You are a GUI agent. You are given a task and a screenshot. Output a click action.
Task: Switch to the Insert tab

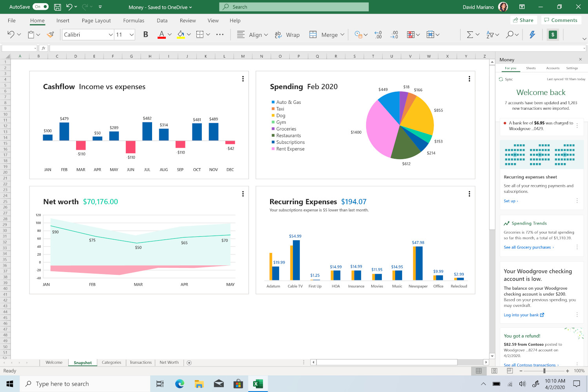[63, 20]
